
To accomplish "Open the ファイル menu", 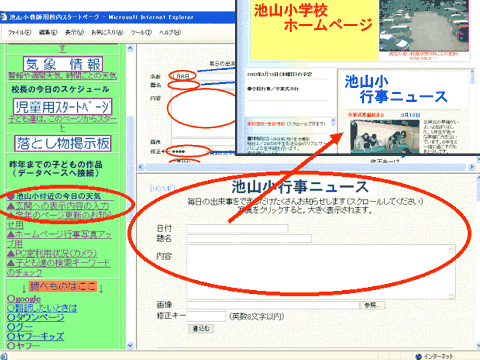I will point(19,32).
